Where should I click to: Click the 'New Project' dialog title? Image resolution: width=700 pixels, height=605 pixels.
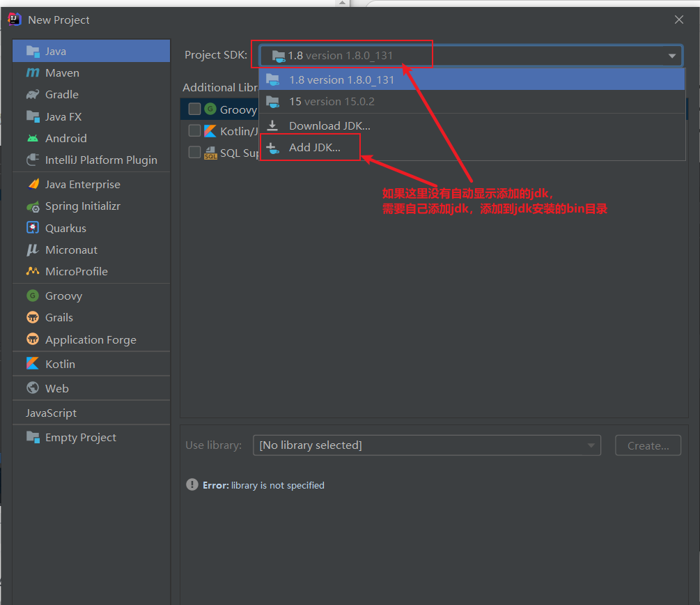click(x=59, y=20)
